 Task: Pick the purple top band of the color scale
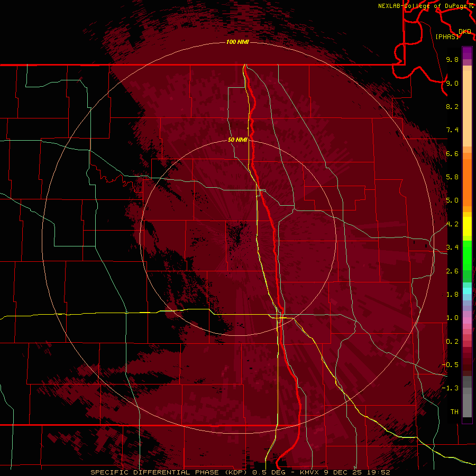467,53
